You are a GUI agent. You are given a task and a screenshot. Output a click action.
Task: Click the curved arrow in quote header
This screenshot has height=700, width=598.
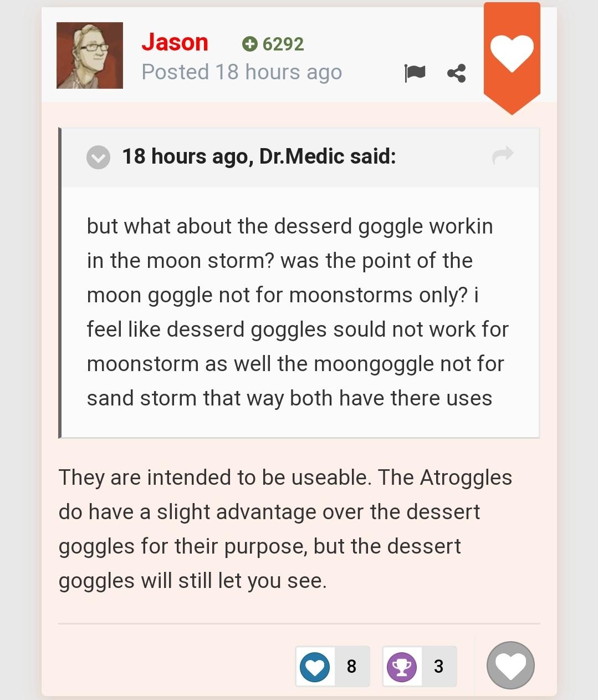pos(502,156)
